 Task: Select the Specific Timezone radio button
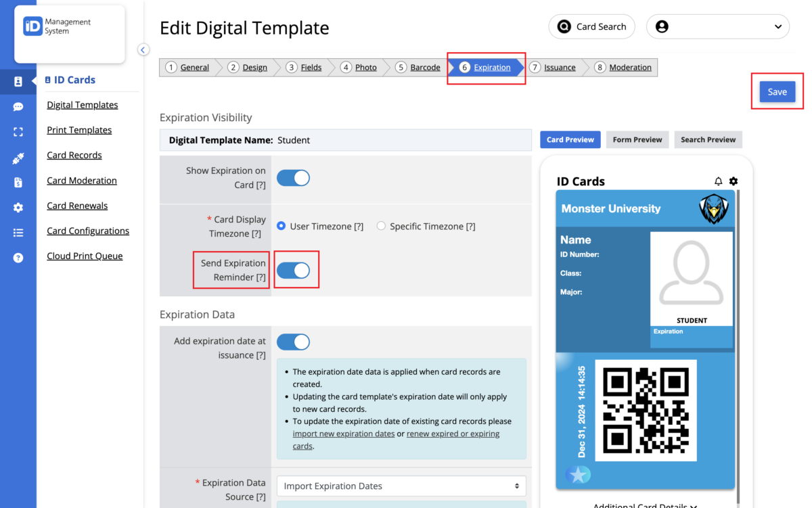pyautogui.click(x=381, y=226)
